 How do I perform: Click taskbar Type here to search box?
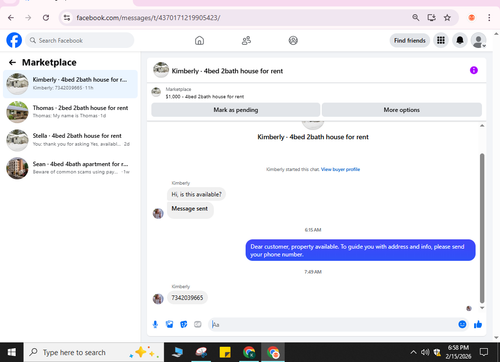[x=94, y=352]
